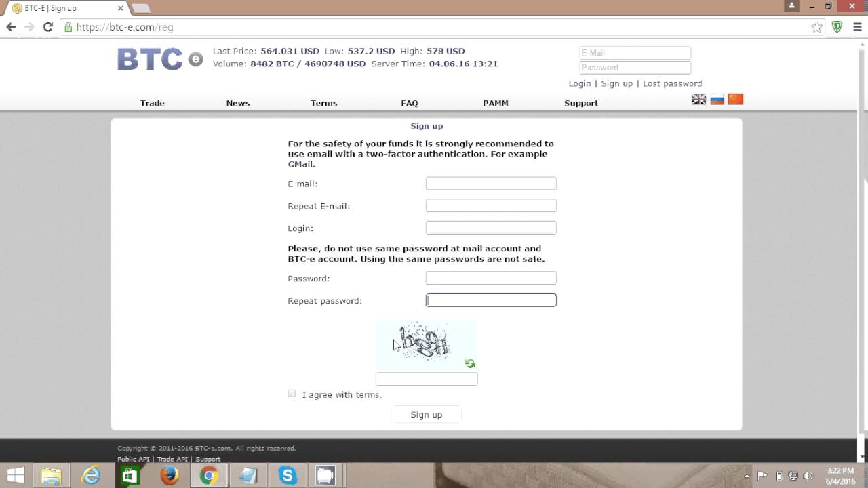Launch Internet Explorer from taskbar

(91, 476)
